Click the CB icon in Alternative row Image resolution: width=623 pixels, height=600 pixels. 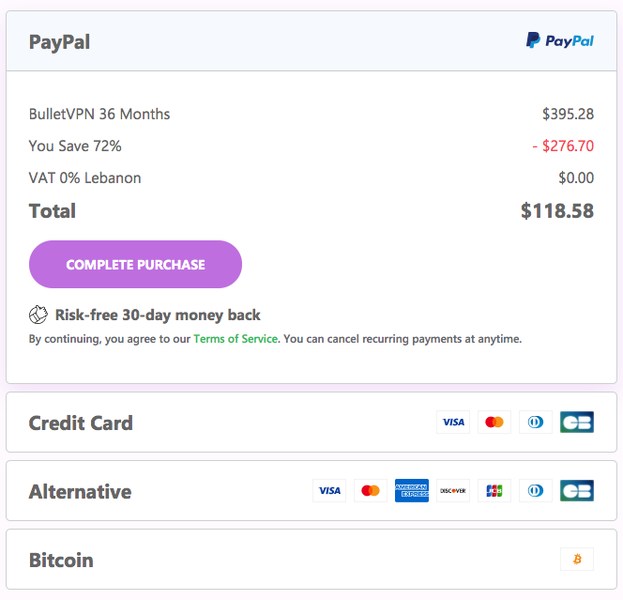coord(577,491)
